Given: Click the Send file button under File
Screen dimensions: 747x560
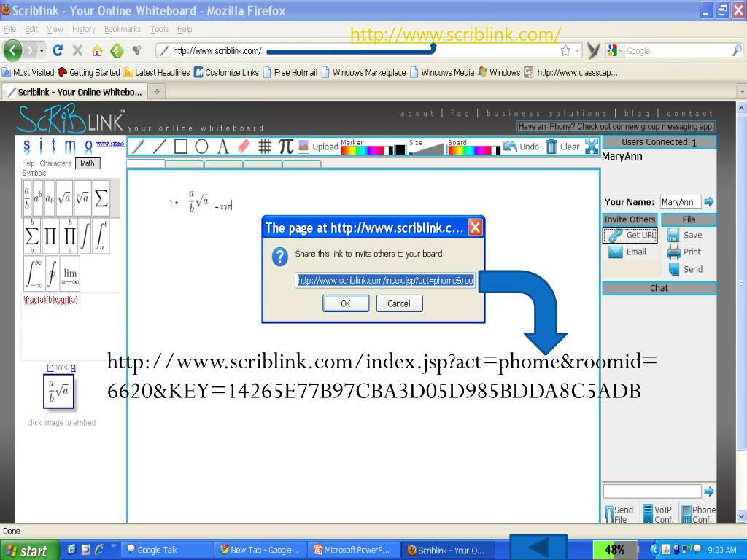Looking at the screenshot, I should point(686,269).
